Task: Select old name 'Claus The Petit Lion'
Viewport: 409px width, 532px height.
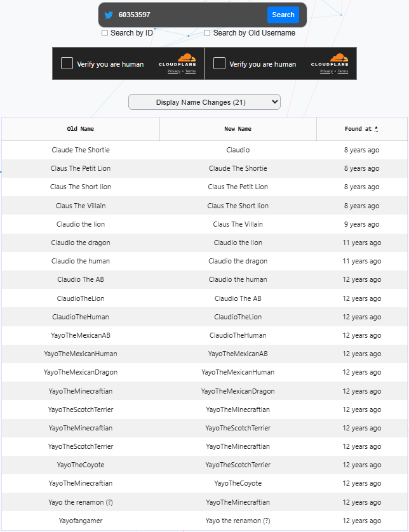Action: click(81, 168)
